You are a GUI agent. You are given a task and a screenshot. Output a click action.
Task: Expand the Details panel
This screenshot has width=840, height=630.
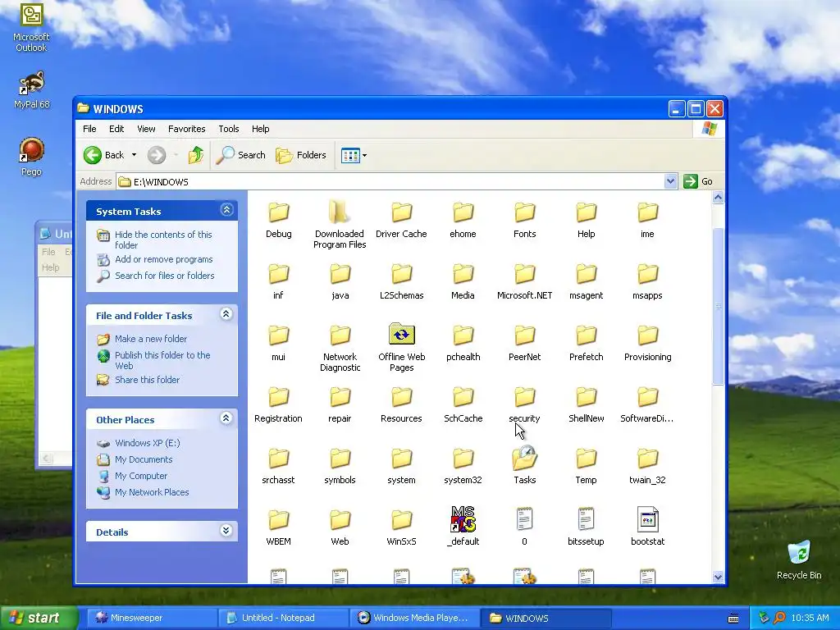click(x=226, y=531)
